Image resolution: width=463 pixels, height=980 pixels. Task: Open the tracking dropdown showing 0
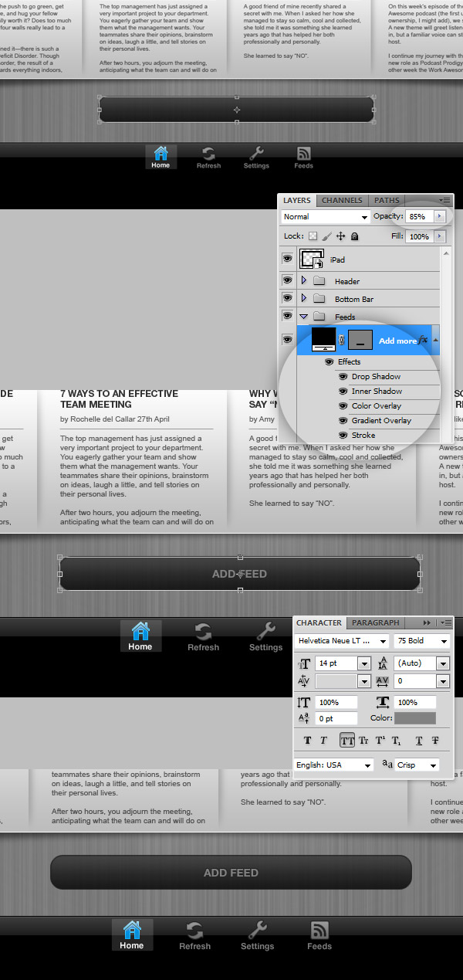442,681
